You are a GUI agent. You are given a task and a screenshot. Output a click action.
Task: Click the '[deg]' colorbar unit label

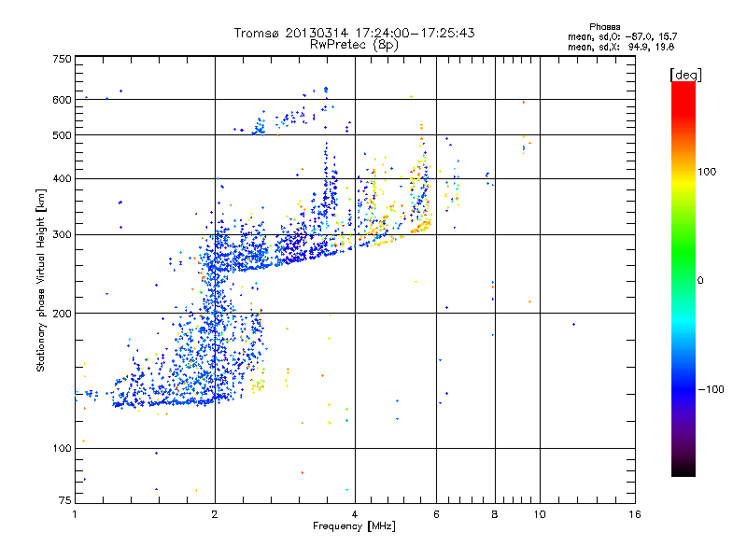pyautogui.click(x=685, y=75)
